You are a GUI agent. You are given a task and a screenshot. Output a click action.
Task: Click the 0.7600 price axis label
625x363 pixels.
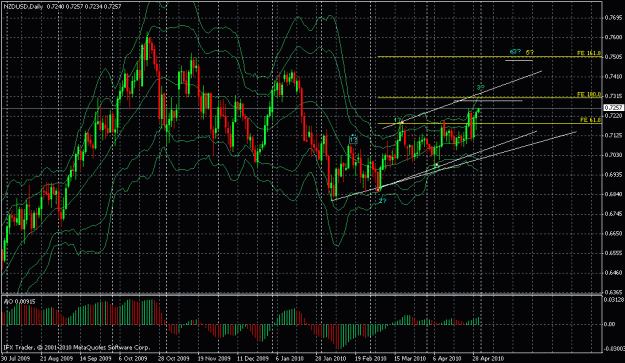[614, 37]
